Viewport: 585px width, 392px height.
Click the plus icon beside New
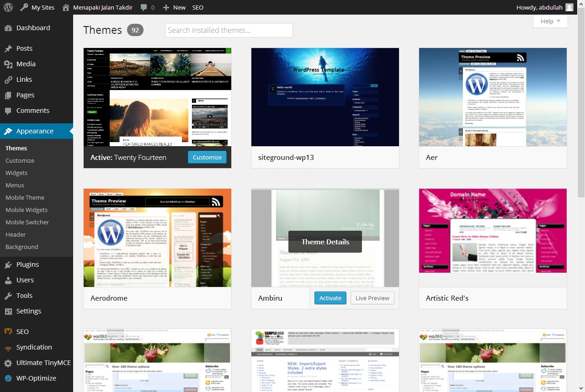166,8
